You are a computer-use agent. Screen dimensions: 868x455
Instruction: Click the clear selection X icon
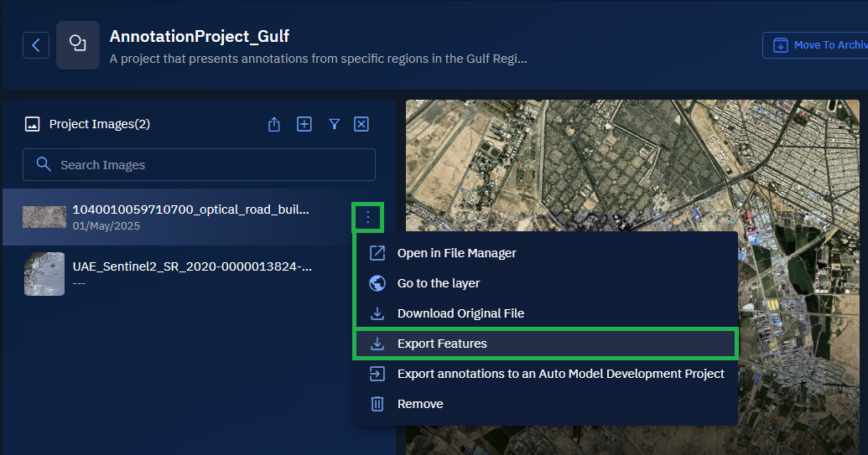361,124
